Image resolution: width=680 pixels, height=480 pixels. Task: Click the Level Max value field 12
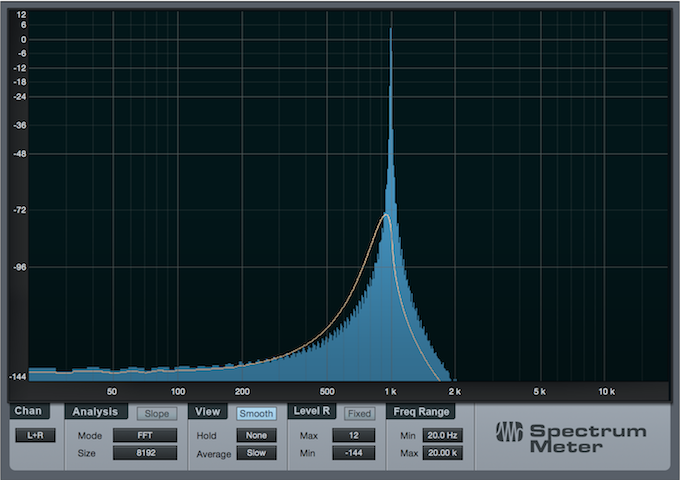(353, 435)
